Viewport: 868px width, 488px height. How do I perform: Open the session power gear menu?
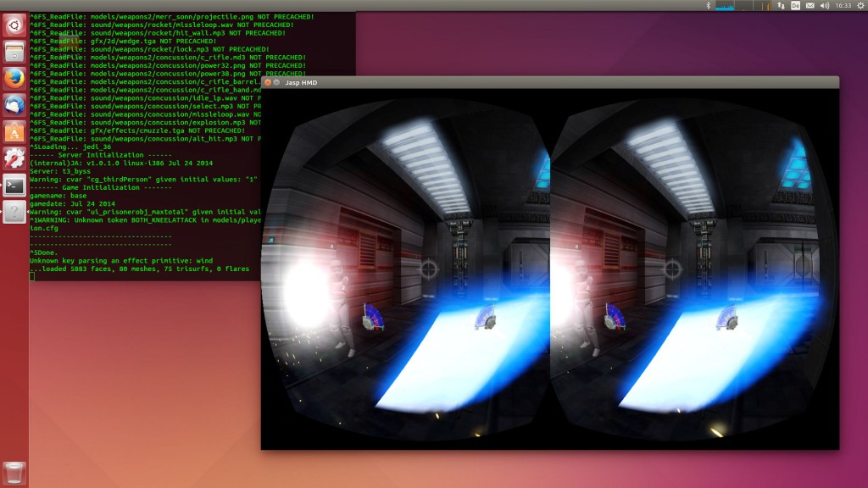point(861,6)
